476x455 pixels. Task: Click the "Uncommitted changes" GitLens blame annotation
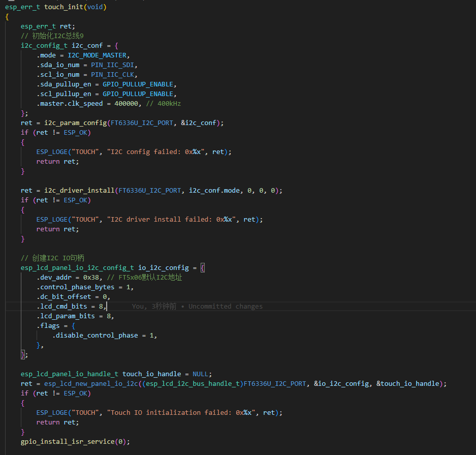pyautogui.click(x=226, y=307)
